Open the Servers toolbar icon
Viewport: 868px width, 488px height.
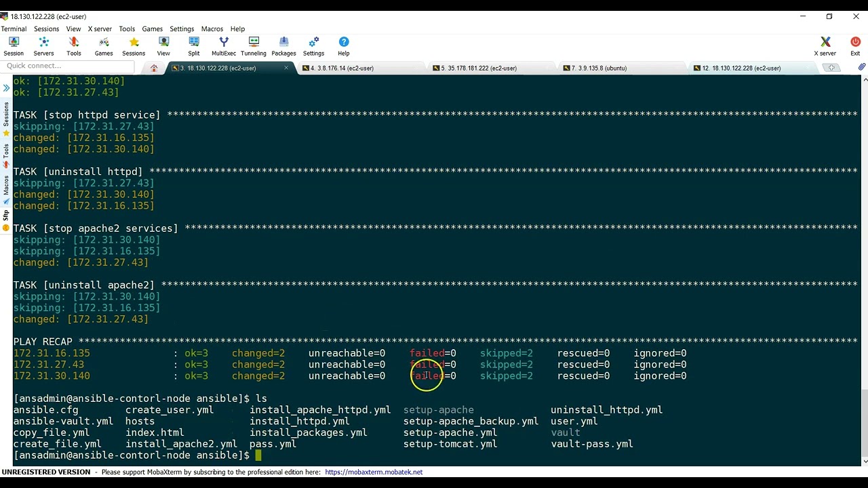(x=43, y=46)
